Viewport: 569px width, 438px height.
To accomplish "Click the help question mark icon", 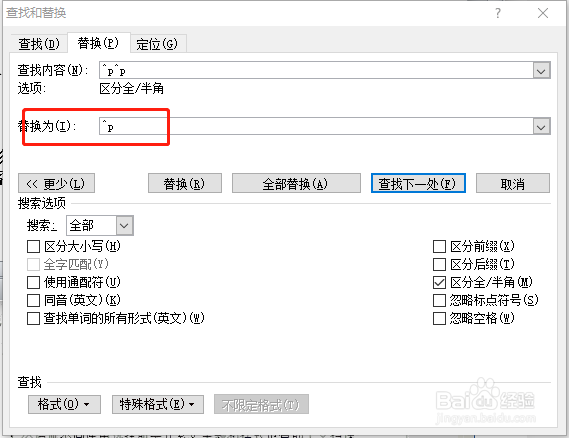I will [x=498, y=13].
